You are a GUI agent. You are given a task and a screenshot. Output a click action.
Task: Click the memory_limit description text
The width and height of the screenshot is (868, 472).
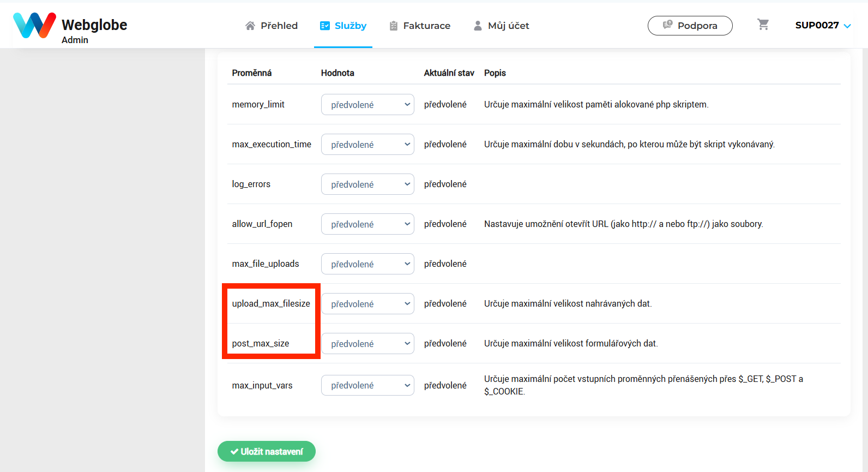coord(596,105)
